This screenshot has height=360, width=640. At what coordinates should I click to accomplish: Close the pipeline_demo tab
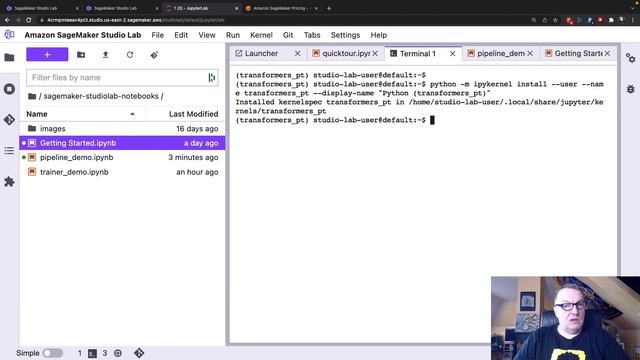point(530,53)
